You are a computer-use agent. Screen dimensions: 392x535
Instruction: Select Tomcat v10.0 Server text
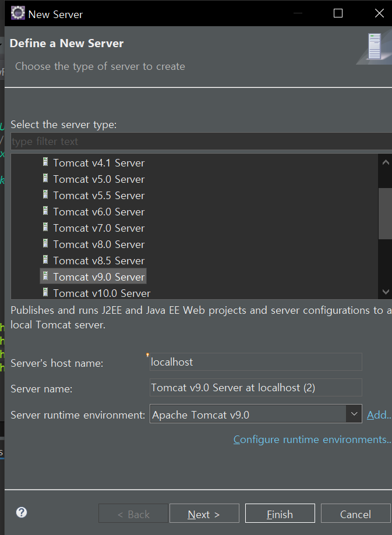pos(102,293)
